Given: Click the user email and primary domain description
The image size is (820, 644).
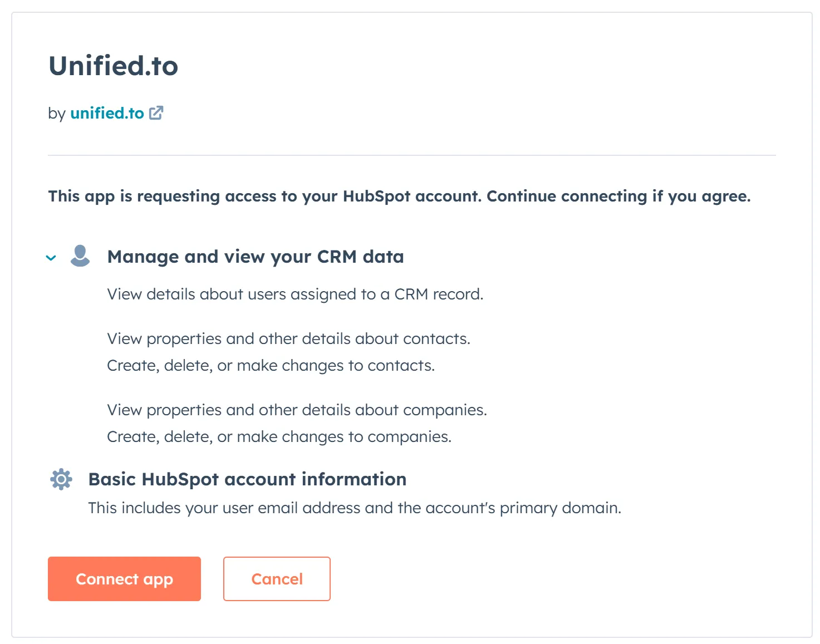Looking at the screenshot, I should [x=355, y=508].
